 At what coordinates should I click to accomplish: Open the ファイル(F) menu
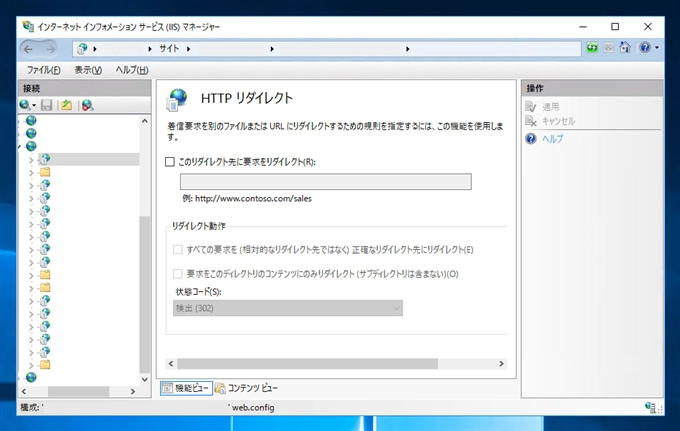(x=43, y=70)
